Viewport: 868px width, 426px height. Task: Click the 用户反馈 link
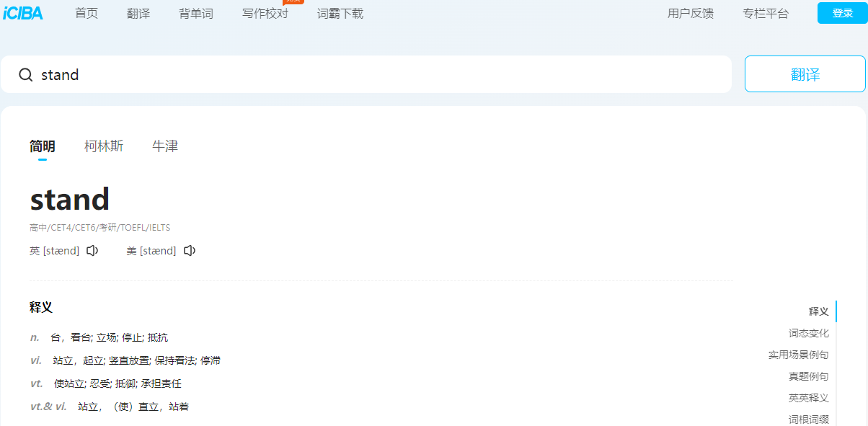[691, 14]
